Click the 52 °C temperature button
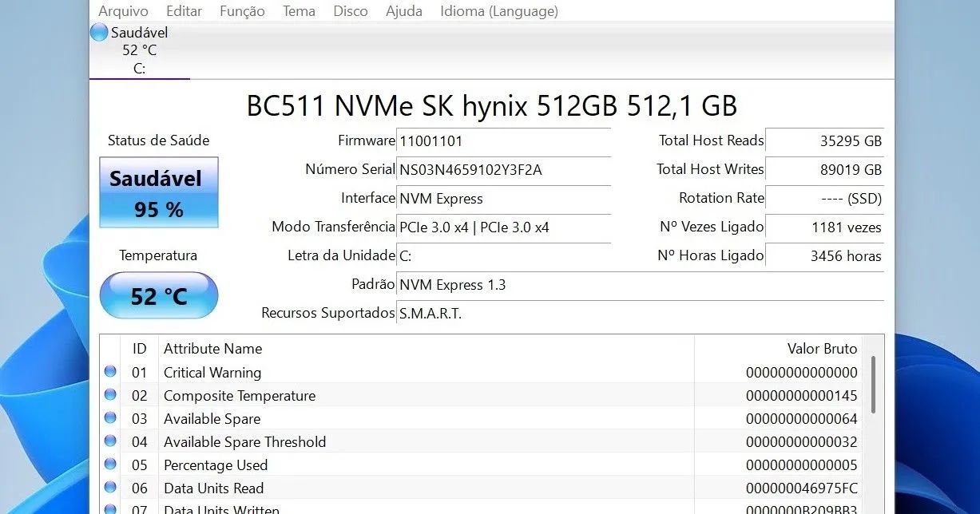Screen dimensions: 980x514 [158, 296]
